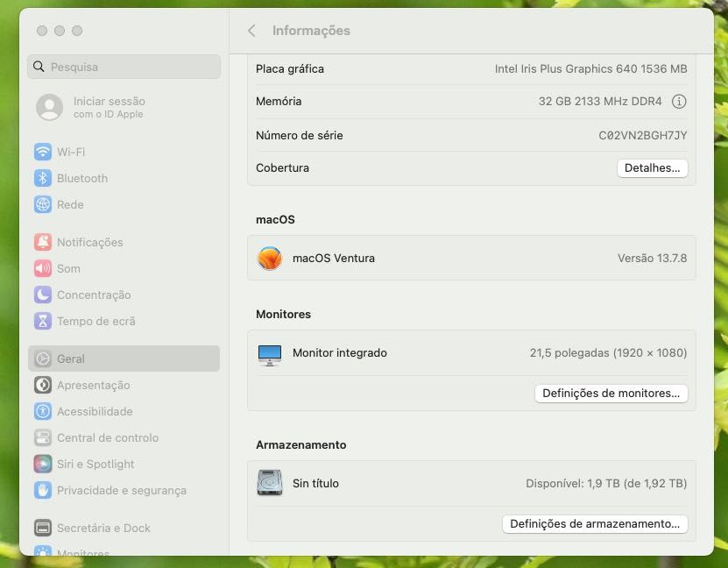Select Wi-Fi label in sidebar
Image resolution: width=728 pixels, height=568 pixels.
tap(71, 152)
